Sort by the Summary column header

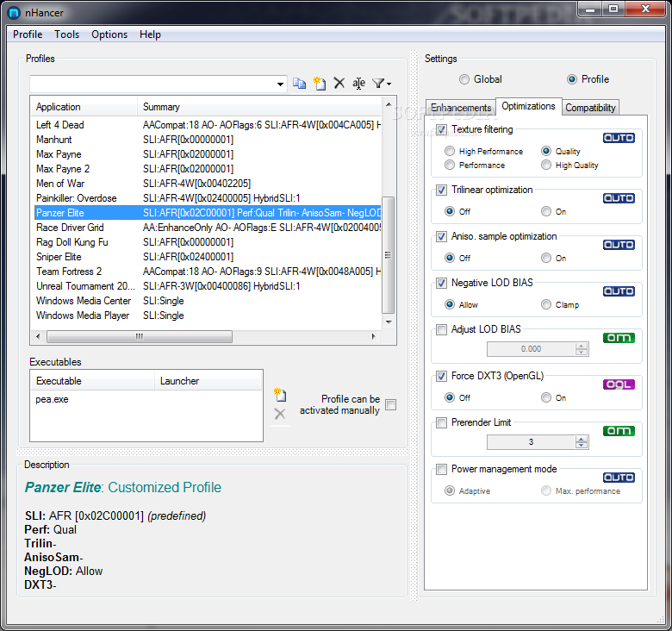click(x=259, y=107)
